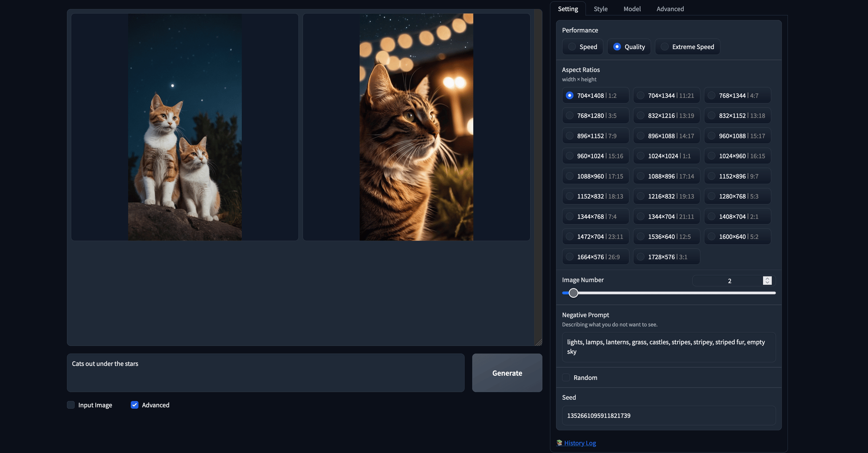Select Extreme Speed performance option
The image size is (868, 453).
687,47
